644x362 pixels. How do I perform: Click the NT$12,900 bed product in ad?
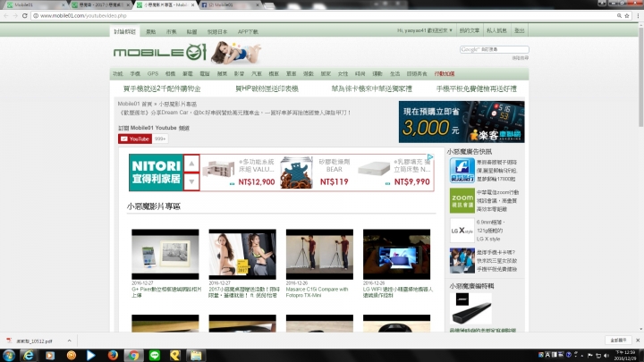click(x=238, y=173)
